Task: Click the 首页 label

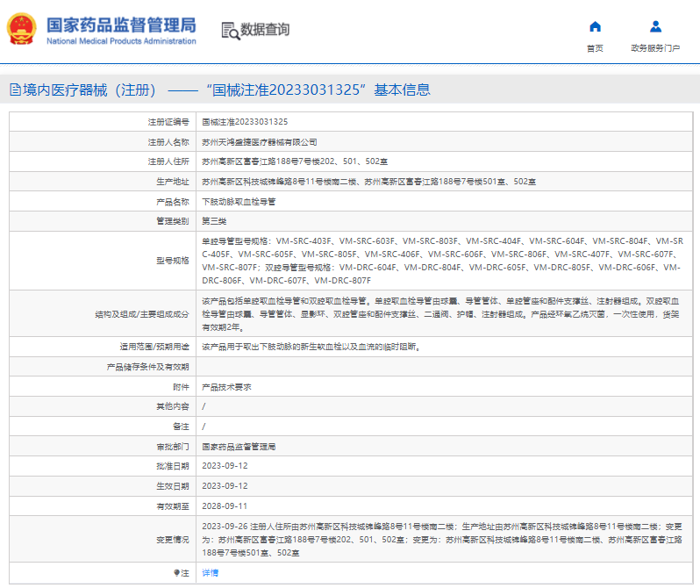Action: point(595,48)
